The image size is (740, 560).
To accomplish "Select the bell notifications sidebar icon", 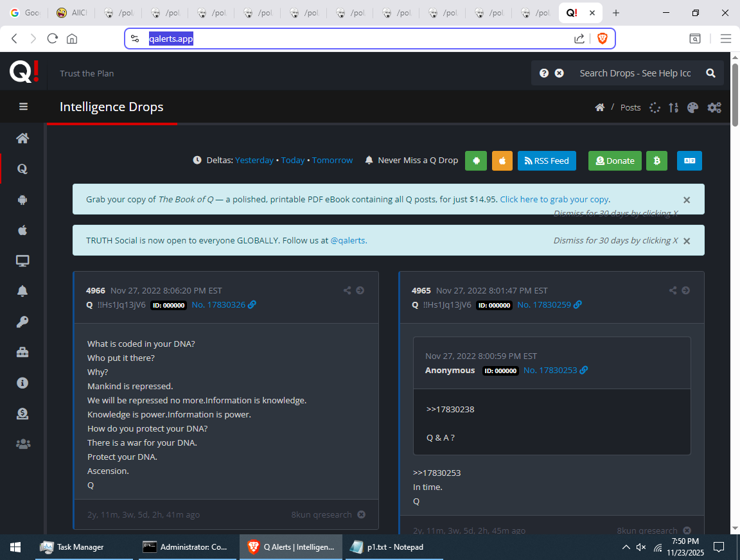I will tap(22, 291).
